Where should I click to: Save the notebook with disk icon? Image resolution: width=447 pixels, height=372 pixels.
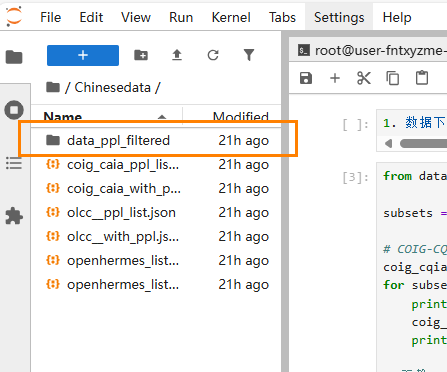306,78
